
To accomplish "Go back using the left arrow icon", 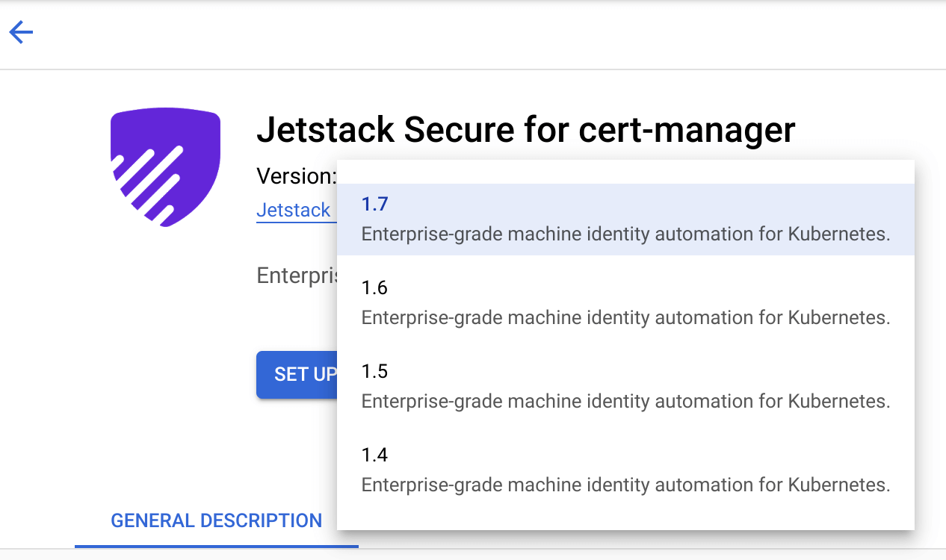I will click(x=21, y=32).
